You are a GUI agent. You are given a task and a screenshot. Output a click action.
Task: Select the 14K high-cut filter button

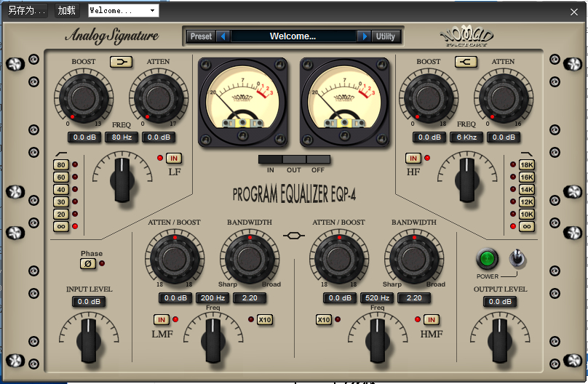[526, 190]
